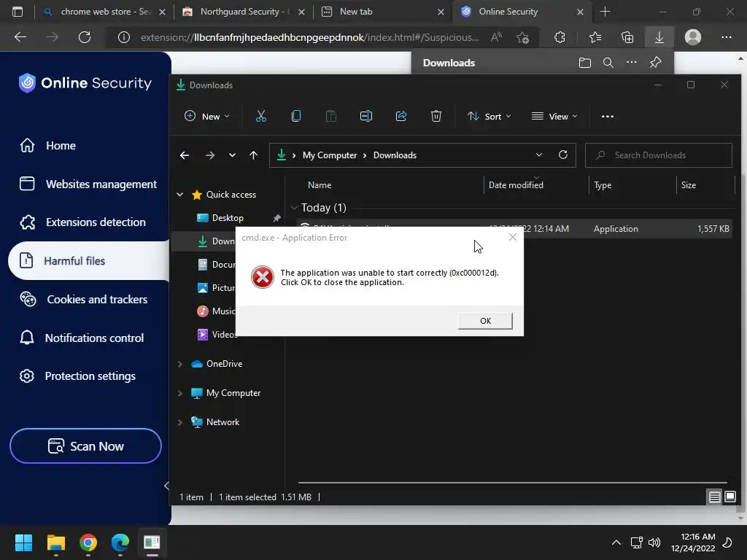Go forward in File Explorer
747x560 pixels.
click(x=209, y=155)
